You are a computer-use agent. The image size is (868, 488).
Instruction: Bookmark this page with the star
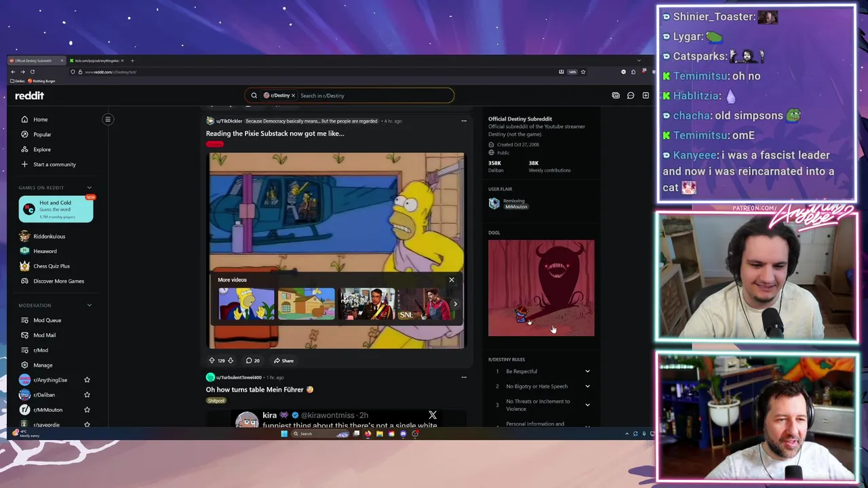click(x=583, y=72)
